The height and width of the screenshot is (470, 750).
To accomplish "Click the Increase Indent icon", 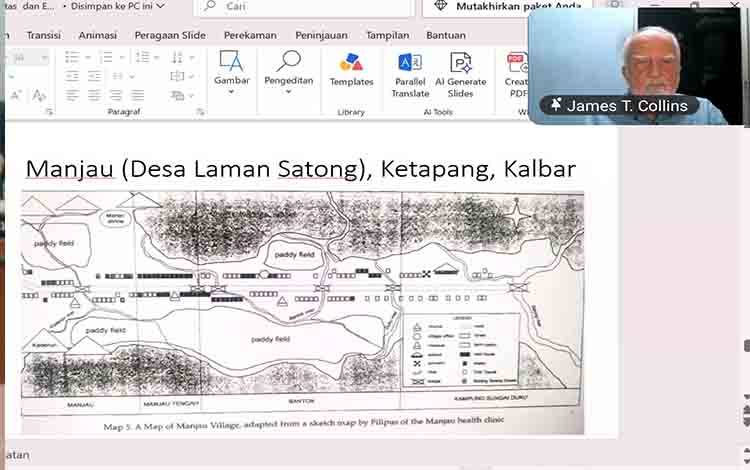I will [x=94, y=76].
